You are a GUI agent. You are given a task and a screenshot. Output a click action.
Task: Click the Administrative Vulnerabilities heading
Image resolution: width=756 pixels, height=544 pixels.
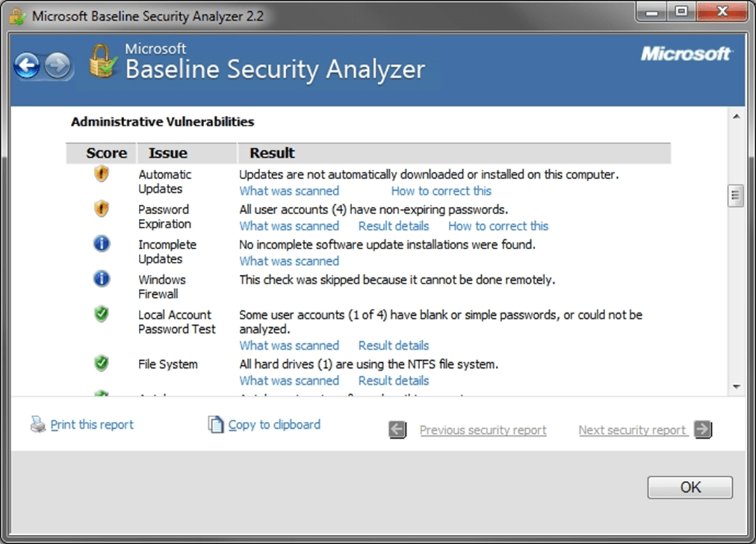tap(163, 121)
